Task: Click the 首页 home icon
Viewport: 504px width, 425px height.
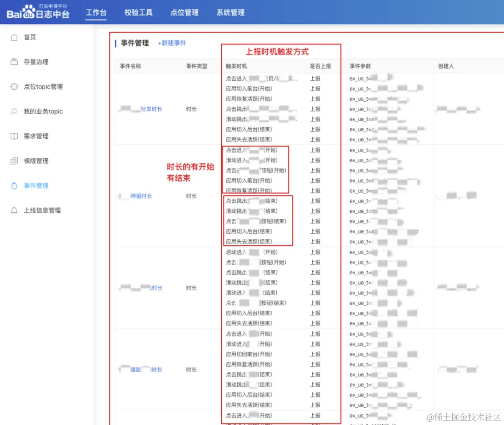Action: point(14,37)
